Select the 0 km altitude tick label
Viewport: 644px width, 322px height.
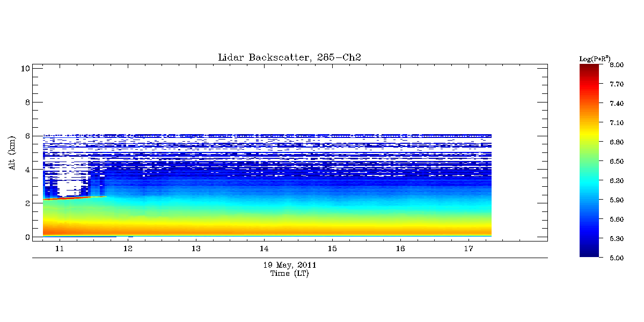click(26, 237)
